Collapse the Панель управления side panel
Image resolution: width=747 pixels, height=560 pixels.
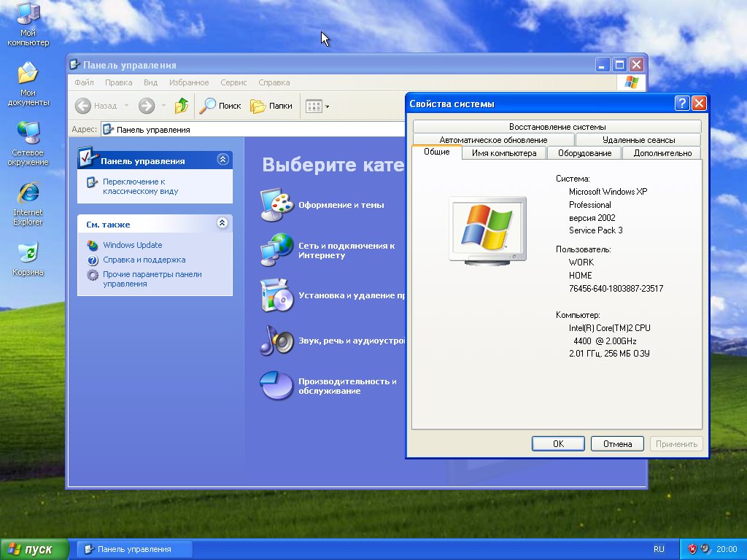tap(222, 160)
